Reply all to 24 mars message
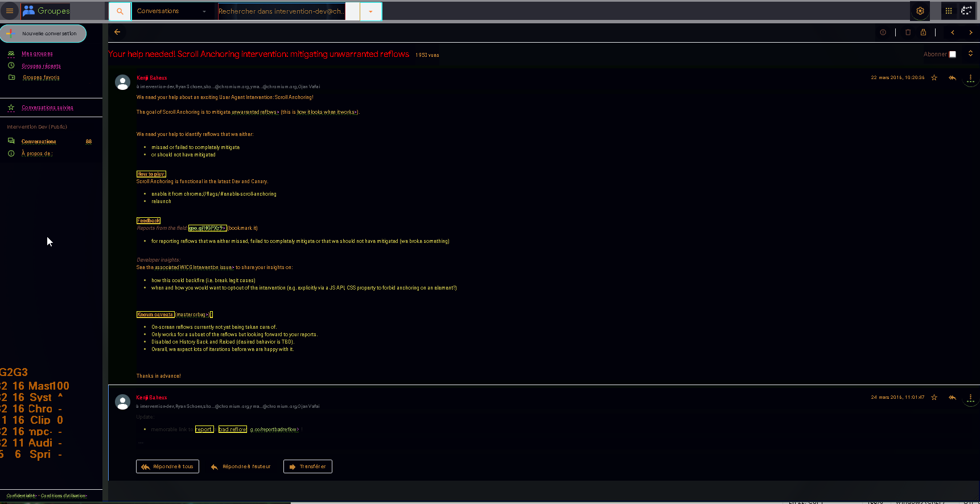Viewport: 980px width, 504px height. click(x=952, y=398)
